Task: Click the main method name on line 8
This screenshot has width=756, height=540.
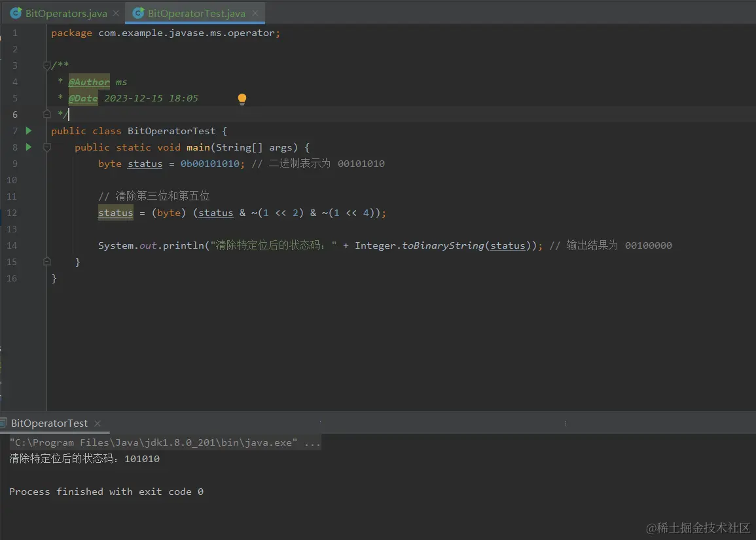Action: pos(198,147)
